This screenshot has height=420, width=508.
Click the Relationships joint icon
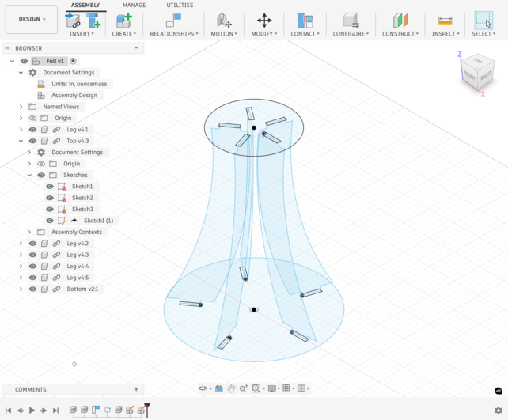(x=173, y=21)
